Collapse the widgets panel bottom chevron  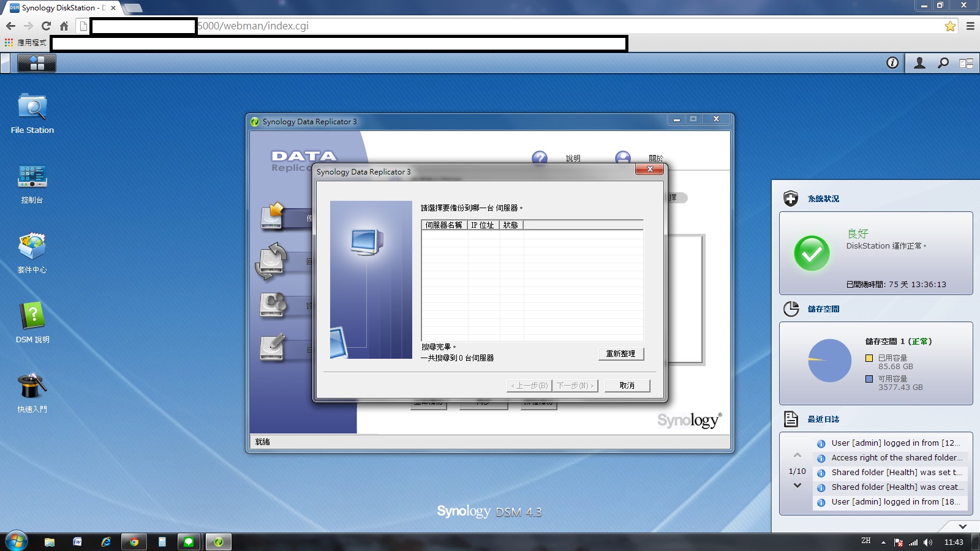point(962,527)
